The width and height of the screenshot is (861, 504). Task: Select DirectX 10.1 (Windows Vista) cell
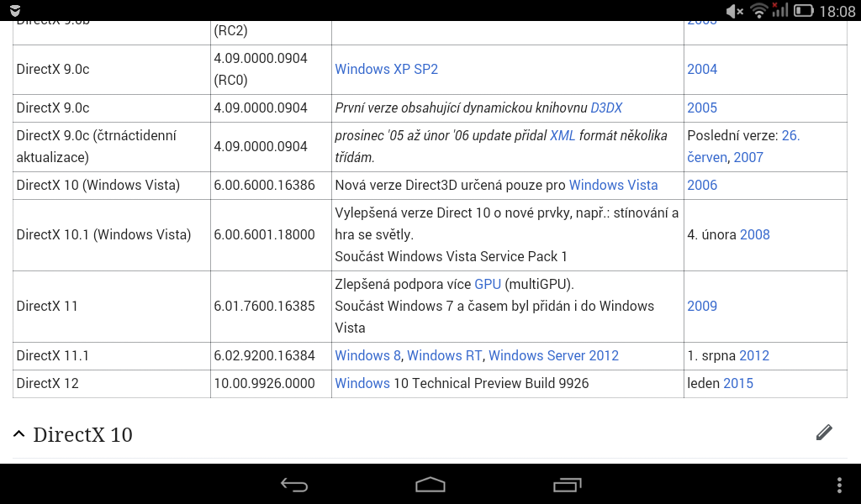112,234
